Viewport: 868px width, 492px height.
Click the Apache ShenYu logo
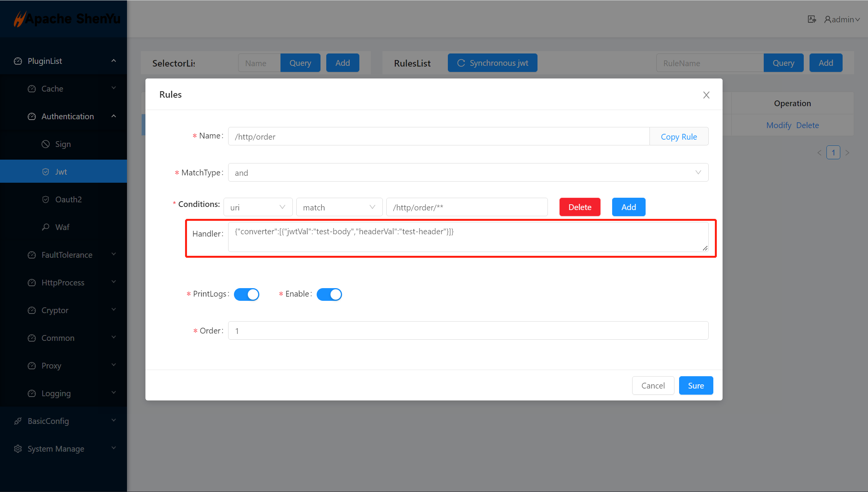(67, 18)
